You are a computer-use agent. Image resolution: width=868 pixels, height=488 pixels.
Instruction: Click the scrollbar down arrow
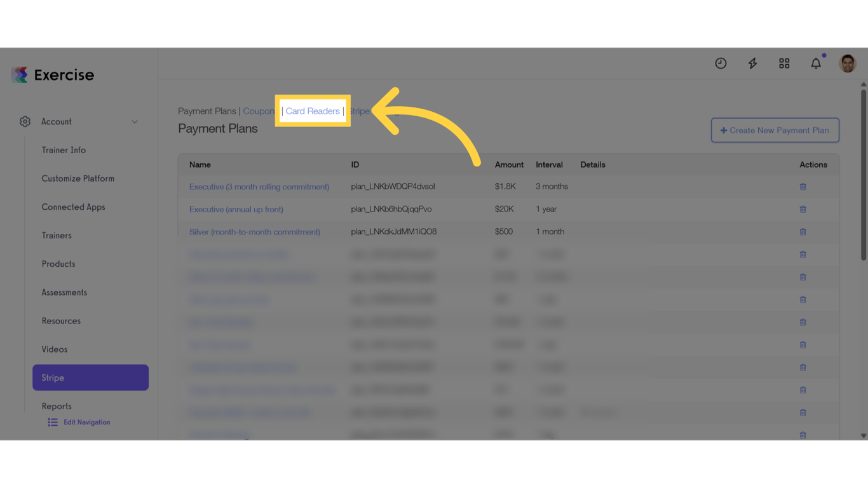pos(863,436)
